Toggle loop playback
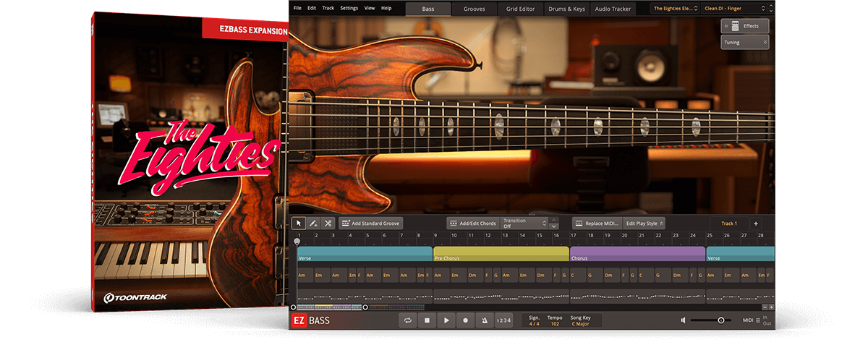Screen dimensions: 868x353 (x=408, y=320)
